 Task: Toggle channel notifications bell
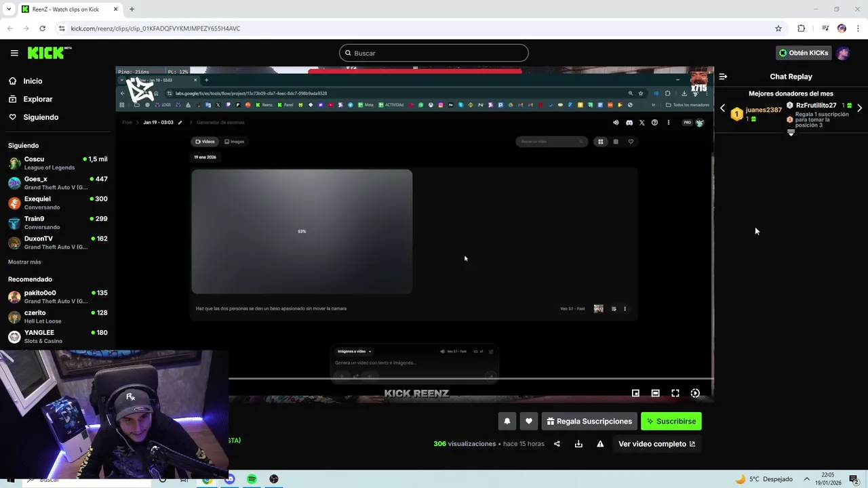click(x=507, y=421)
